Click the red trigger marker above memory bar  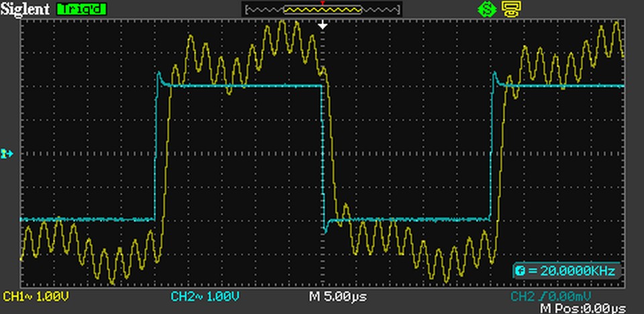[323, 3]
